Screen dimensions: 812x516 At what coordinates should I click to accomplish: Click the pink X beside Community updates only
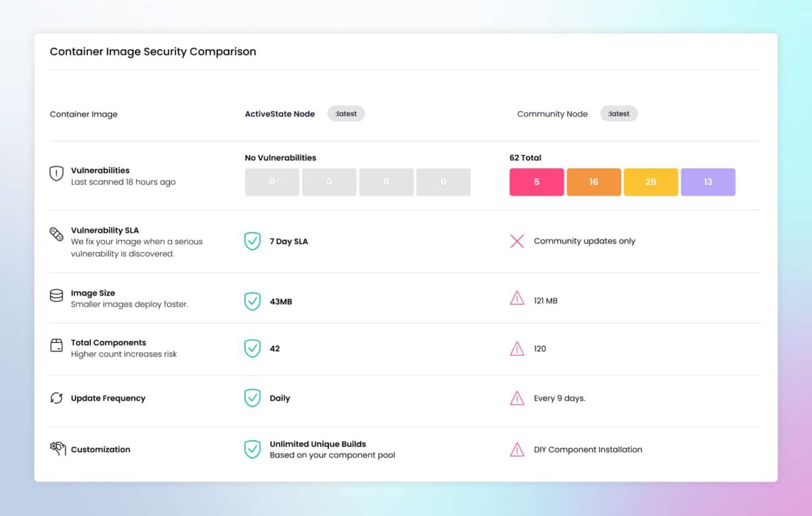tap(517, 241)
